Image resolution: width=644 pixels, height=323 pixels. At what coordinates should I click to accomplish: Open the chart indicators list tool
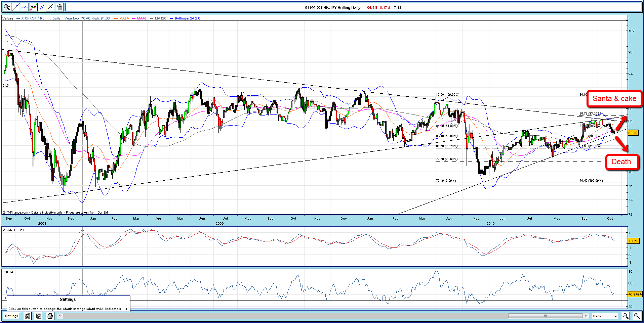pyautogui.click(x=33, y=7)
